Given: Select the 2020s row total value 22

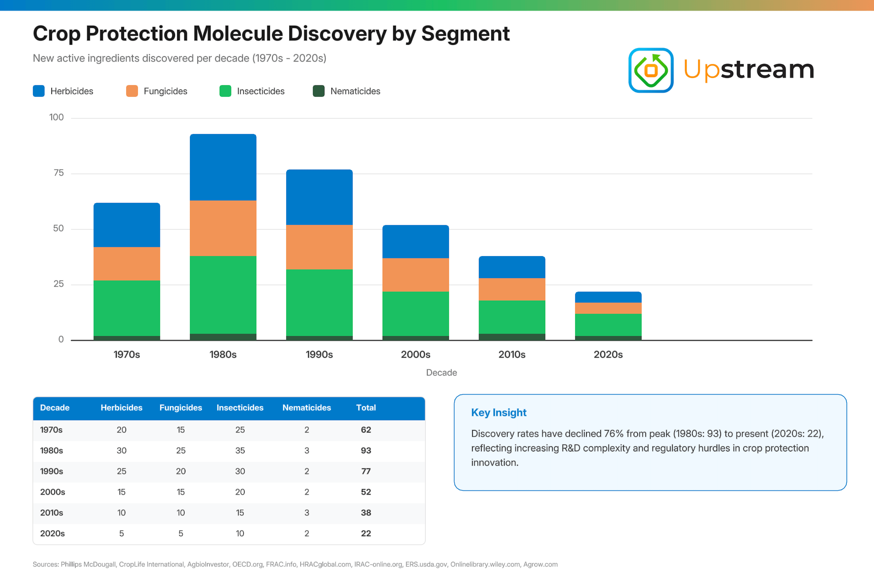Looking at the screenshot, I should click(x=365, y=533).
